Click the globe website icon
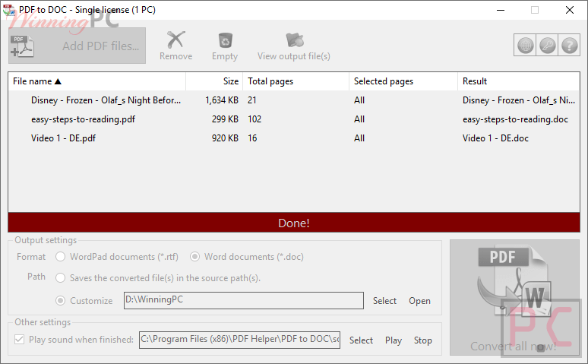Viewport: 588px width, 364px height. tap(526, 46)
